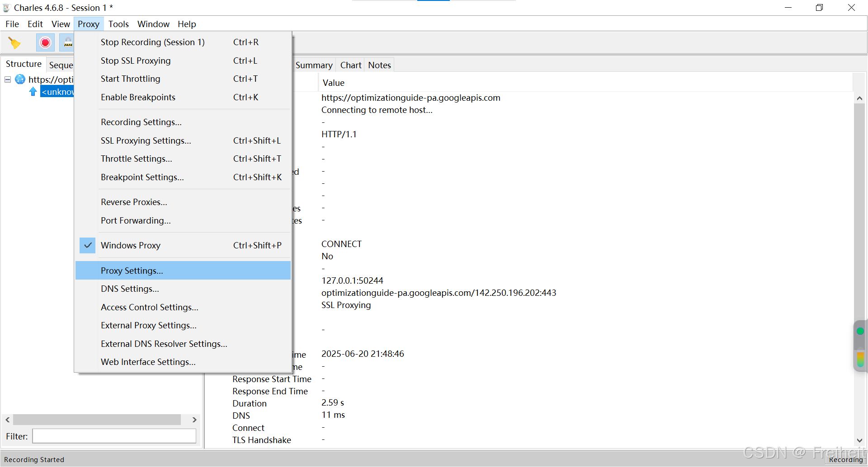Open Reverse Proxies... dialog
This screenshot has width=868, height=467.
(183, 202)
